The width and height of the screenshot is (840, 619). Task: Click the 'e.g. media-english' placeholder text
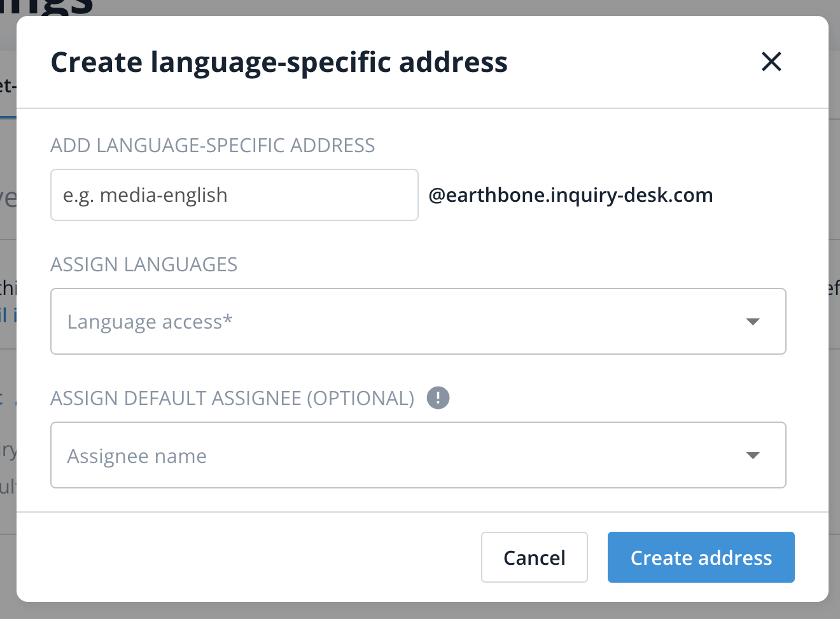tap(145, 195)
